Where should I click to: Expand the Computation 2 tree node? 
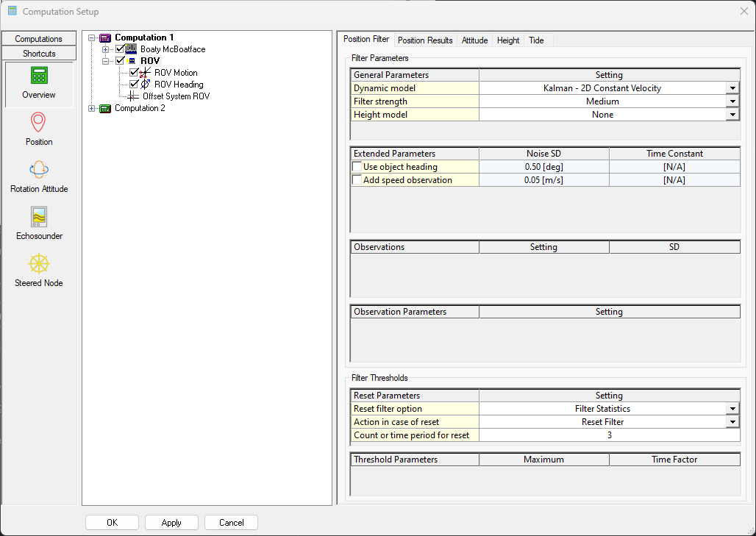pyautogui.click(x=92, y=108)
